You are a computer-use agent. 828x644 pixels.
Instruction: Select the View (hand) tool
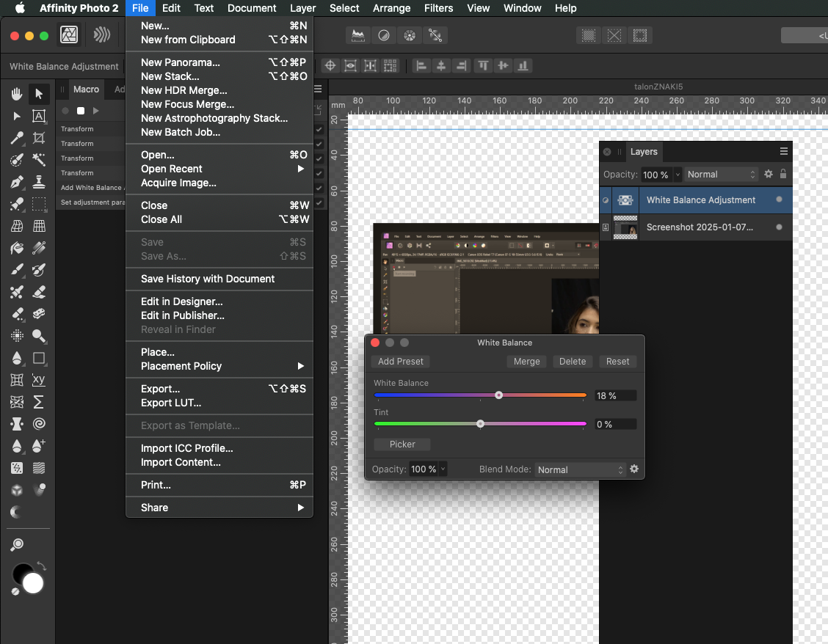pyautogui.click(x=17, y=94)
